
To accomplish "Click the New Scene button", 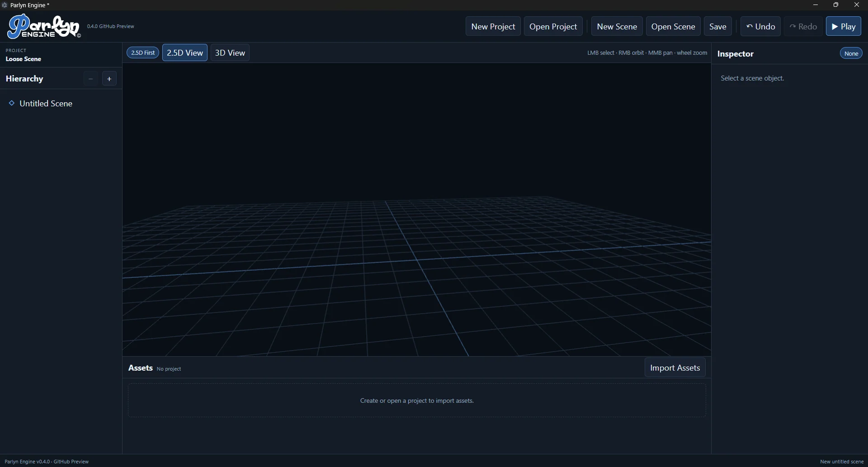I will click(617, 26).
